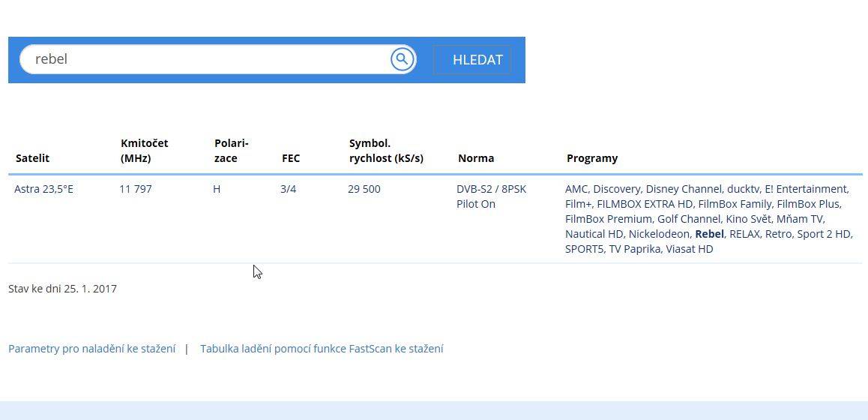Select the symbol rate '29 500'
Image resolution: width=868 pixels, height=420 pixels.
pyautogui.click(x=364, y=189)
